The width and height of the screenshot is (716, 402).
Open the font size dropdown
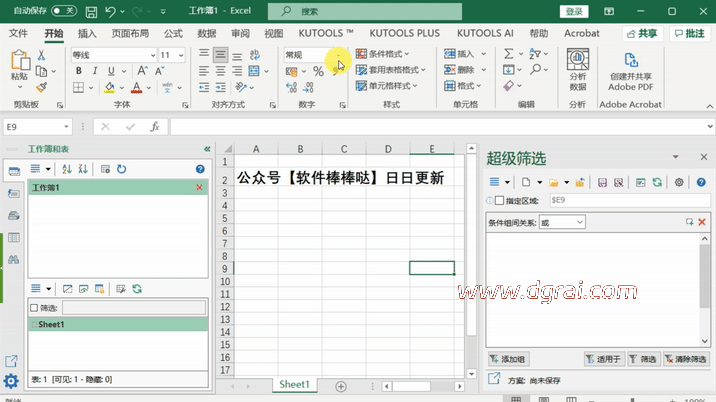pyautogui.click(x=181, y=56)
